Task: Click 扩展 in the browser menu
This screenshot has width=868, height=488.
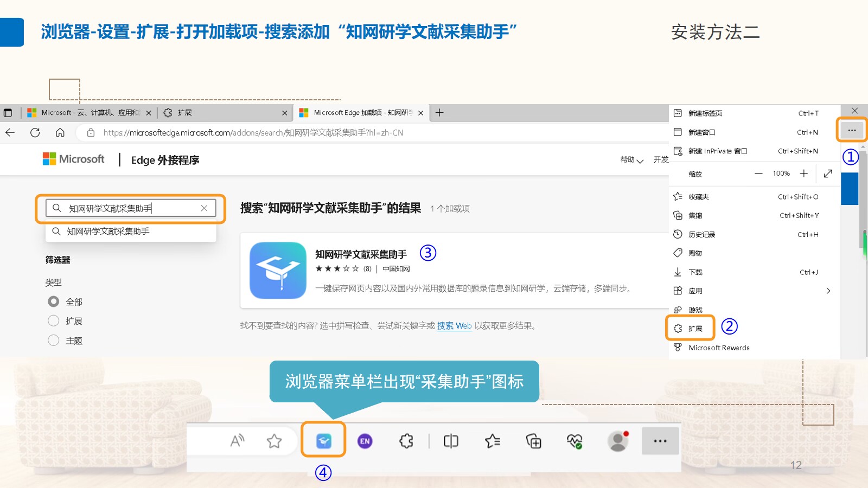Action: coord(695,329)
